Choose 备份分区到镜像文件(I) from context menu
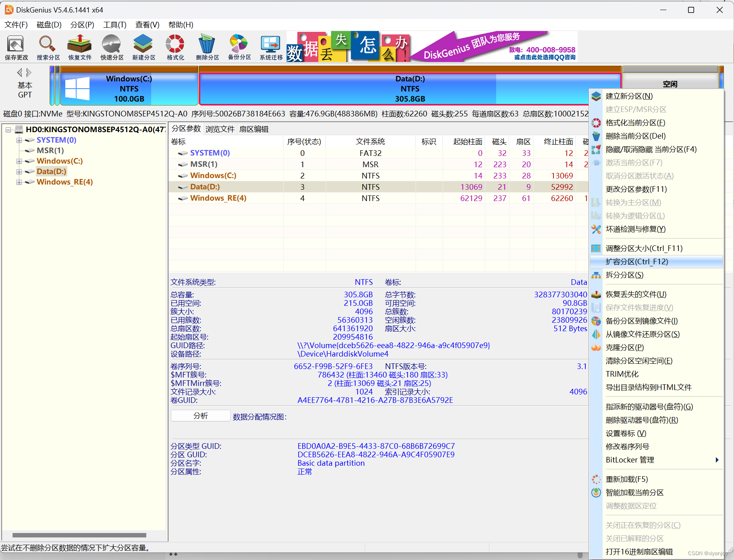 click(656, 321)
